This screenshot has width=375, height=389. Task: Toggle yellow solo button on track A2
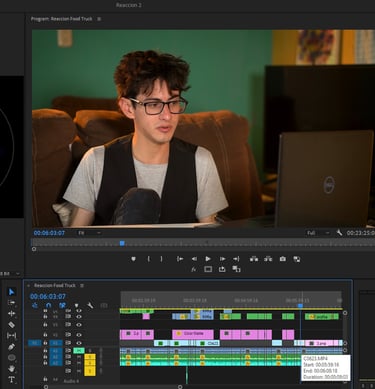coord(90,357)
